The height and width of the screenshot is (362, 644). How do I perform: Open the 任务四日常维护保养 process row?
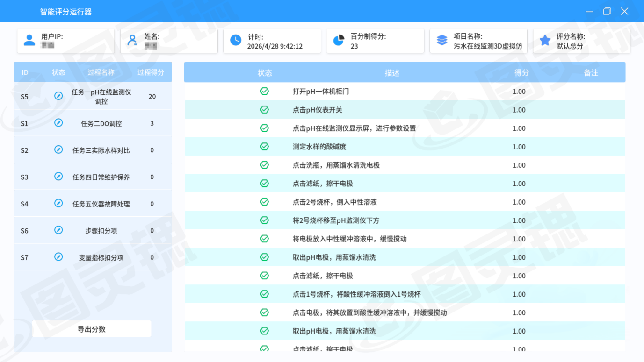click(x=101, y=177)
